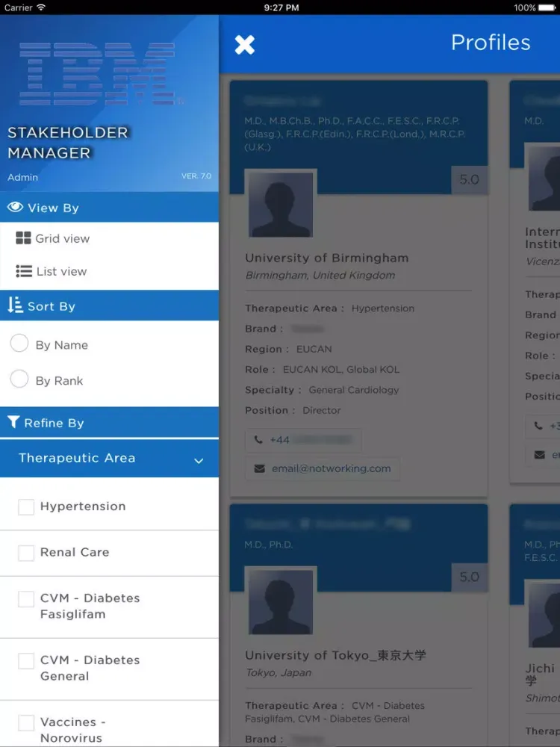The height and width of the screenshot is (747, 560).
Task: Click the VER. 7.0 version label
Action: pyautogui.click(x=196, y=176)
